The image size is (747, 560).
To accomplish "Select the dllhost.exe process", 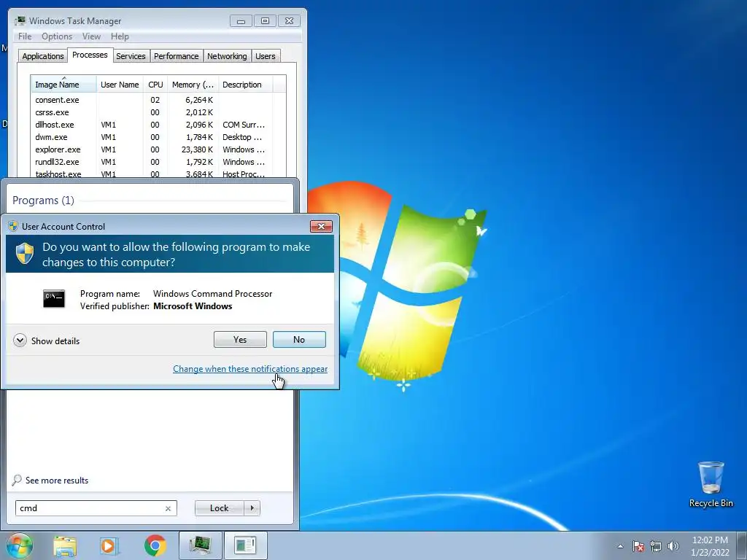I will click(158, 125).
